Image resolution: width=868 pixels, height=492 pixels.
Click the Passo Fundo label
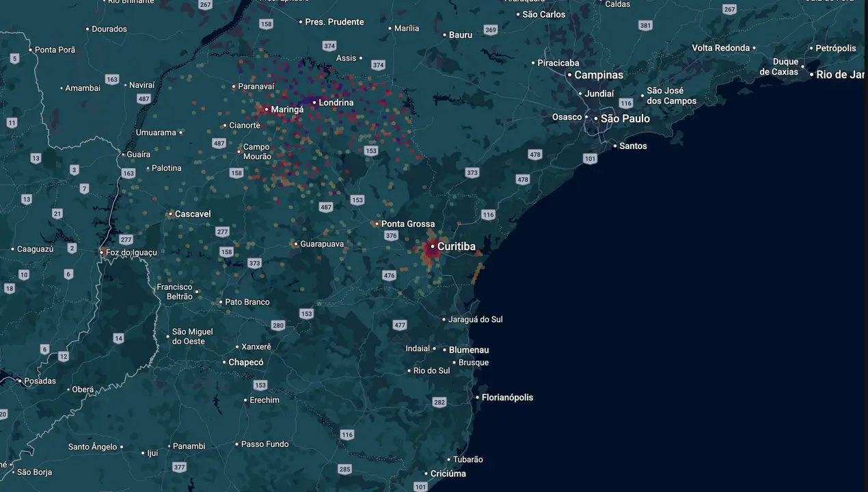pyautogui.click(x=265, y=444)
